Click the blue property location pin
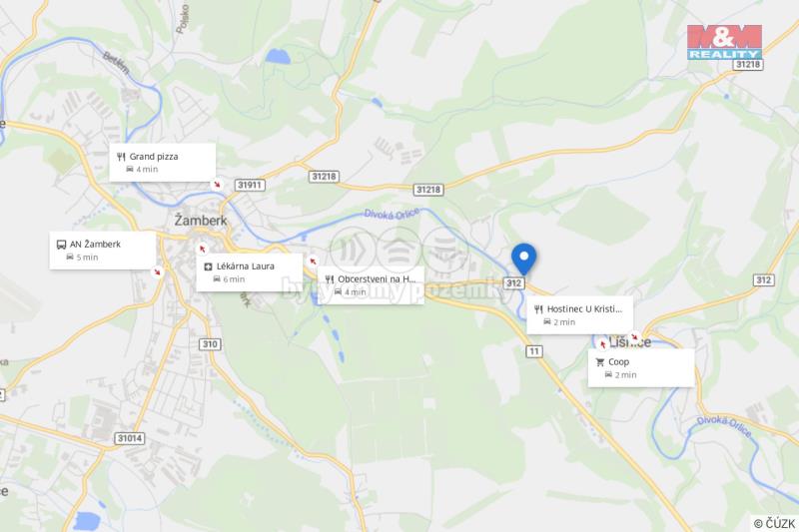Viewport: 799px width, 532px height. (x=523, y=259)
